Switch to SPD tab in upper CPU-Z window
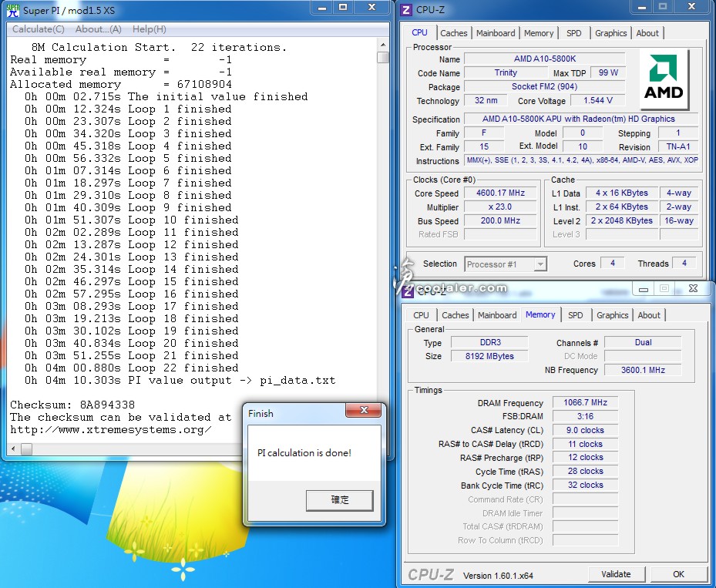This screenshot has height=588, width=716. [574, 33]
